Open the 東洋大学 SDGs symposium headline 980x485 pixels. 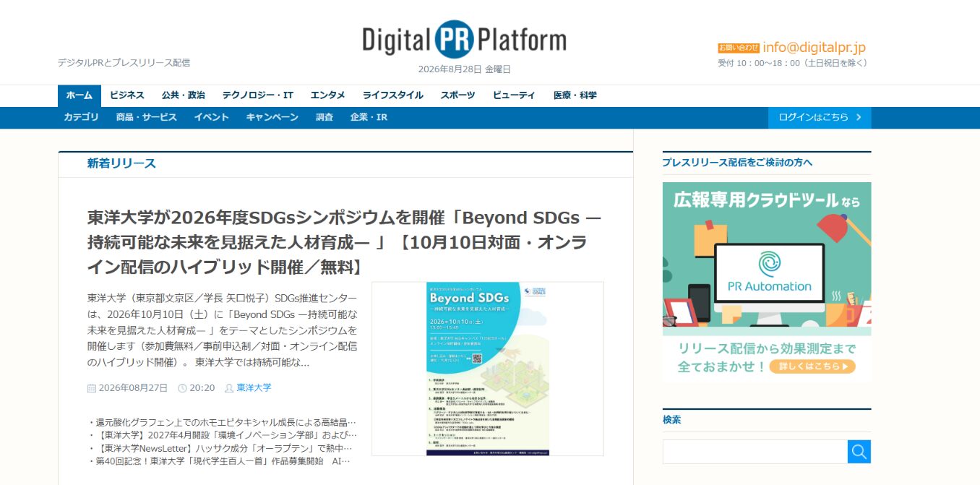(x=345, y=243)
